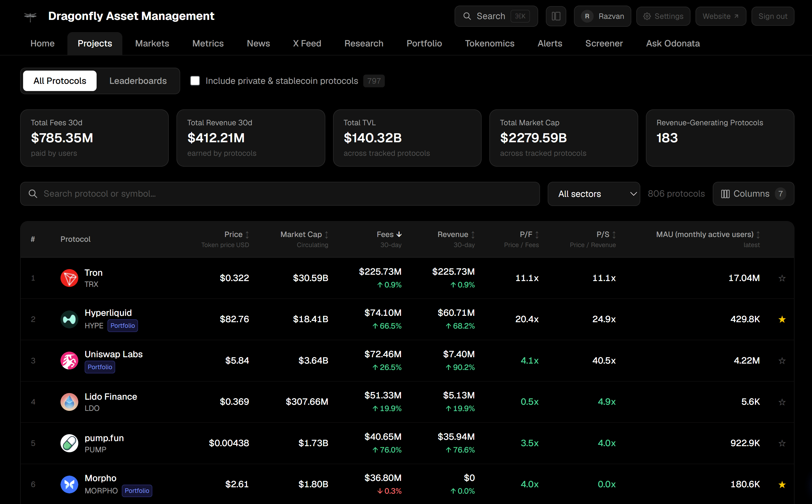
Task: Click the pump.fun pill logo
Action: point(69,443)
